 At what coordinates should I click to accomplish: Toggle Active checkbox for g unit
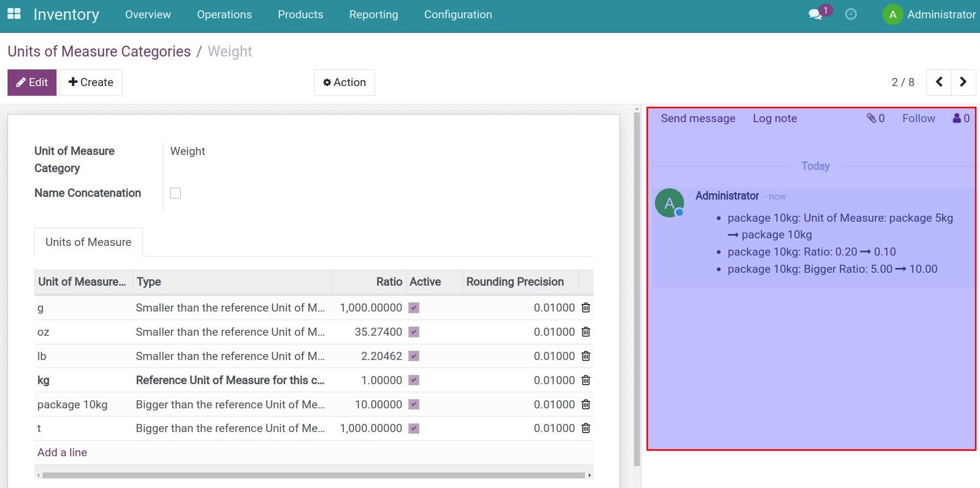(414, 308)
